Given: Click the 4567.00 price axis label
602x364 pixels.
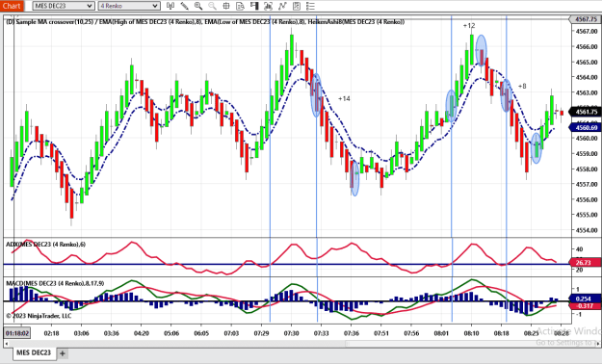Looking at the screenshot, I should click(x=587, y=31).
